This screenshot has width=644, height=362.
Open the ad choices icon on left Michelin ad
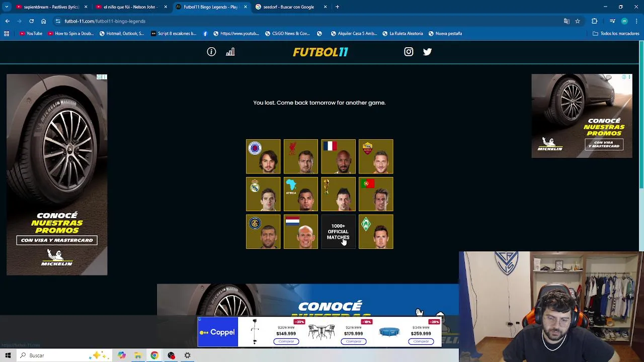pos(99,77)
